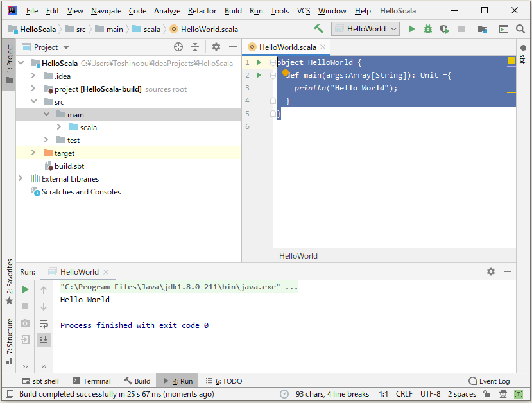Run HelloWorld with Coverage
The width and height of the screenshot is (532, 403).
[x=445, y=29]
